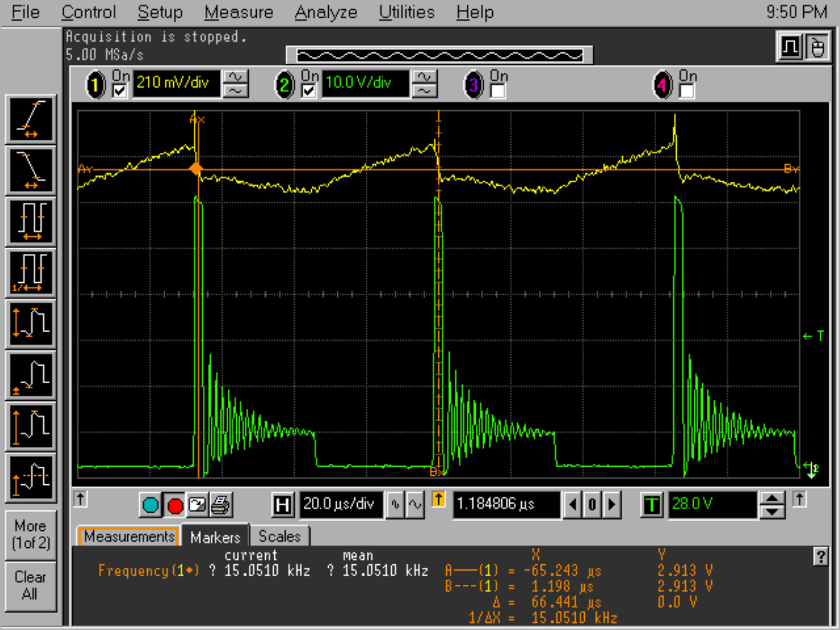
Task: Select the maximum voltage measurement icon
Action: [x=31, y=426]
